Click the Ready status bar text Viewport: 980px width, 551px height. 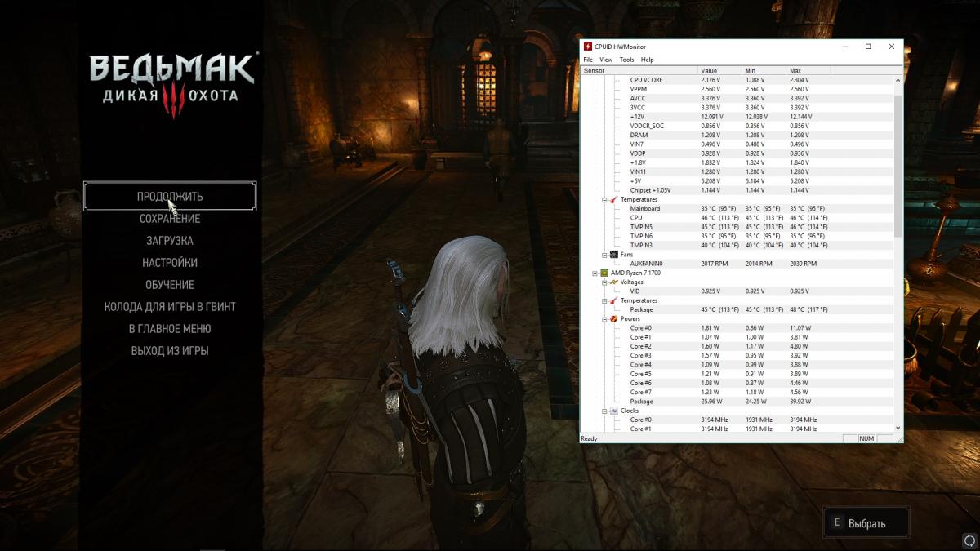[589, 438]
